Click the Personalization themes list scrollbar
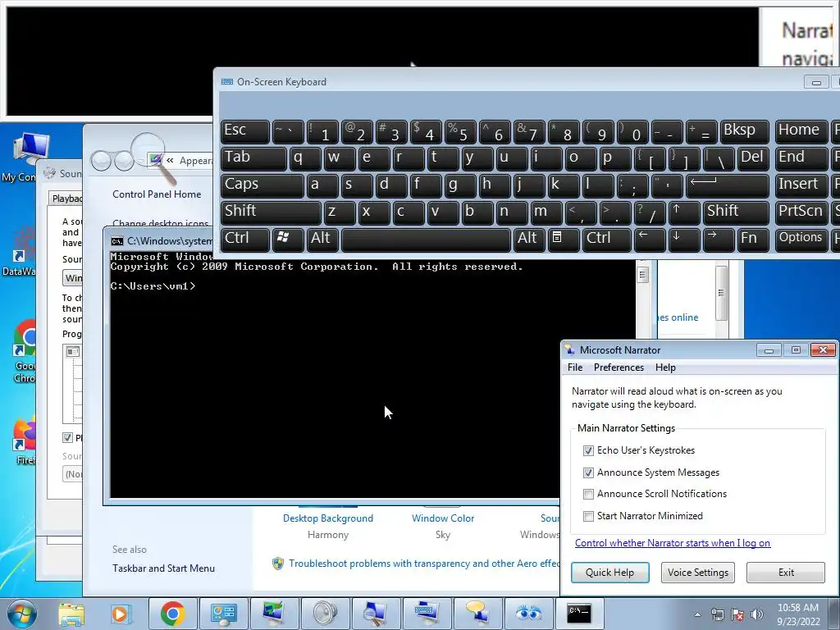This screenshot has height=630, width=840. 721,292
